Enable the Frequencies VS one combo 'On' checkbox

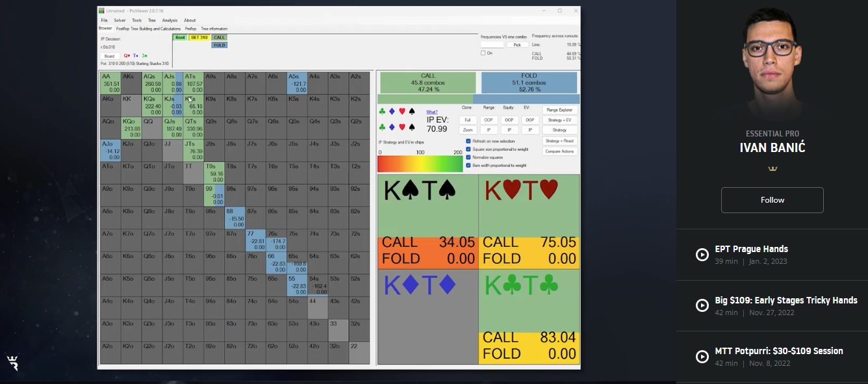(x=483, y=53)
